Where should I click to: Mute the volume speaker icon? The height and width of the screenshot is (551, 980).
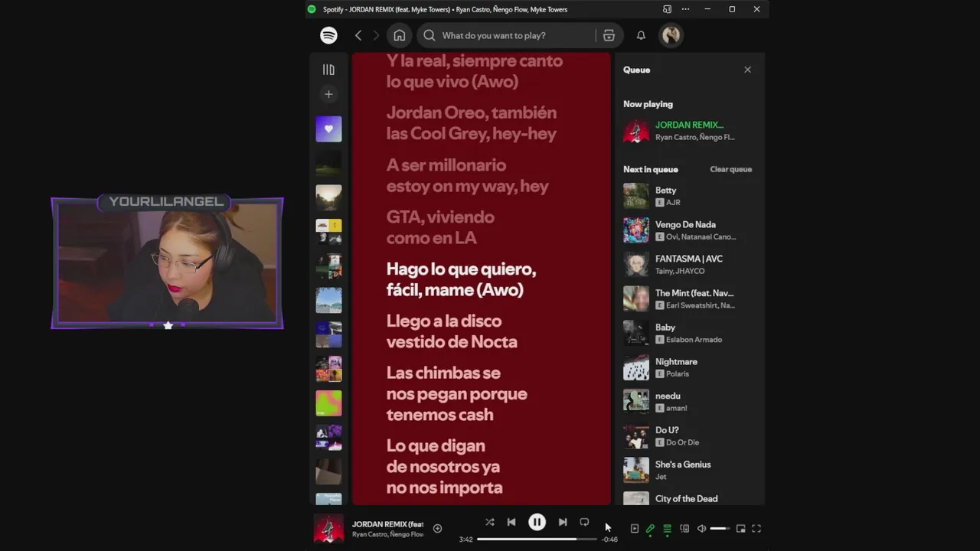click(x=701, y=528)
